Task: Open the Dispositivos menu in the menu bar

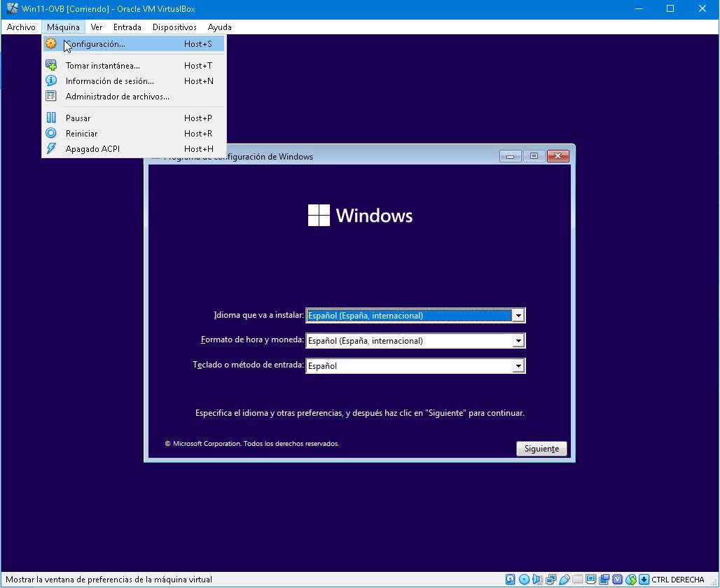Action: tap(174, 27)
